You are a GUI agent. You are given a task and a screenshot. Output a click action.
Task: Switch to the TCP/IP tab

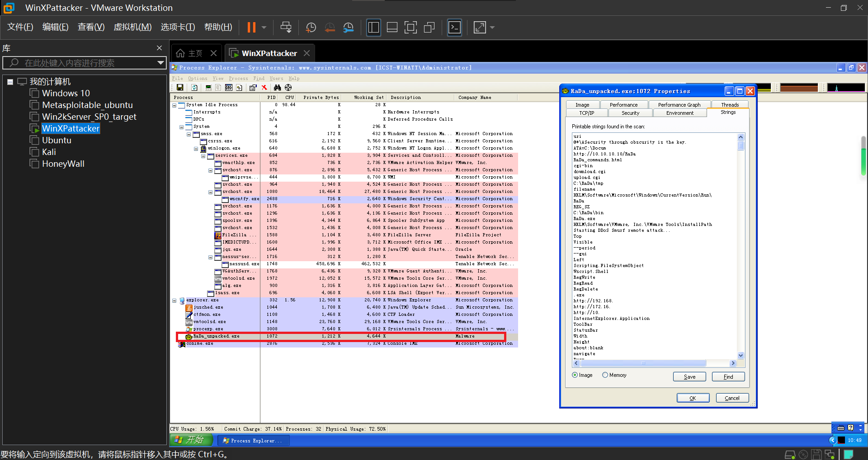(x=586, y=113)
